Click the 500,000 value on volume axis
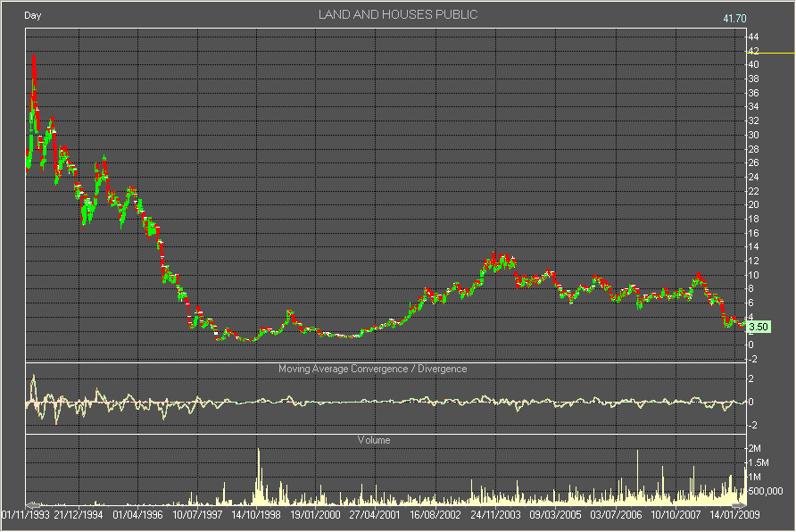This screenshot has height=532, width=796. click(765, 492)
